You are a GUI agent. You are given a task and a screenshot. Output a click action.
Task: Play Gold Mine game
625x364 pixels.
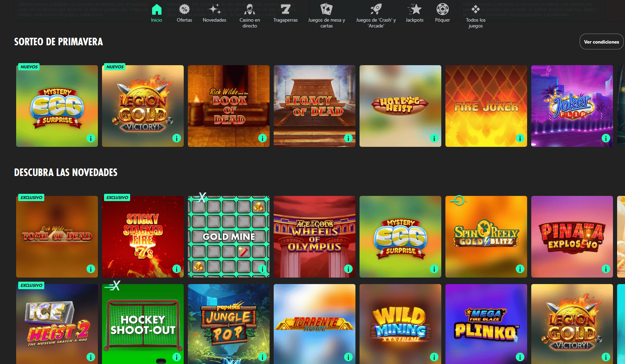click(229, 237)
